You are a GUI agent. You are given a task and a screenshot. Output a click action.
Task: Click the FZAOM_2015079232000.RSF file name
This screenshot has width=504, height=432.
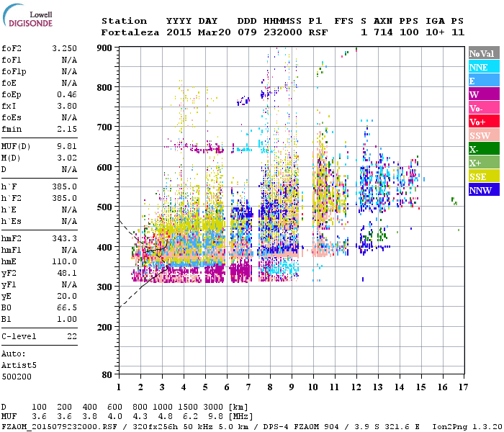click(x=60, y=426)
